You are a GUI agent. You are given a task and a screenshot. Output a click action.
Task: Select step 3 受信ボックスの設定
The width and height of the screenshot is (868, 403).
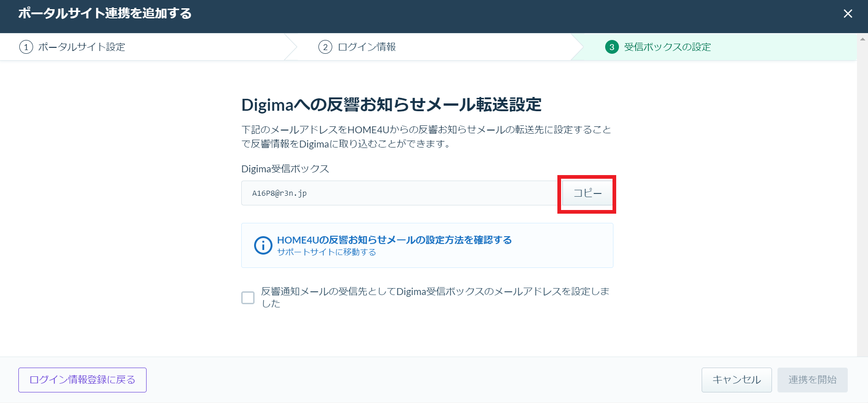658,47
